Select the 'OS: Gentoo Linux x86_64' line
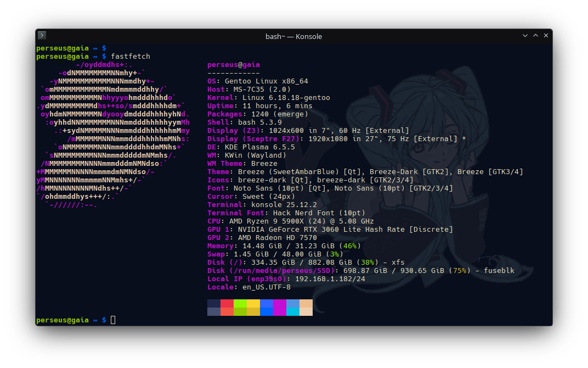The width and height of the screenshot is (588, 368). point(258,81)
